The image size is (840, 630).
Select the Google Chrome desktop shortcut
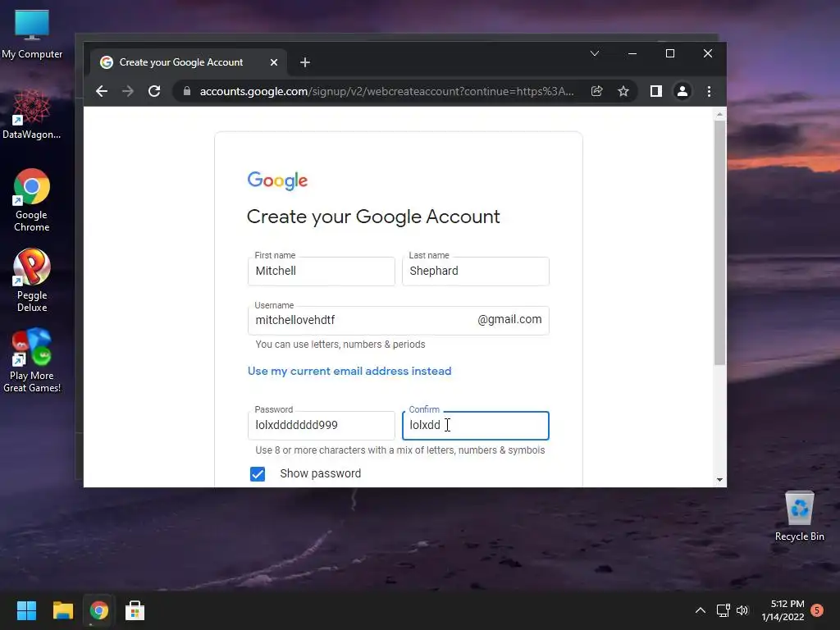(32, 200)
